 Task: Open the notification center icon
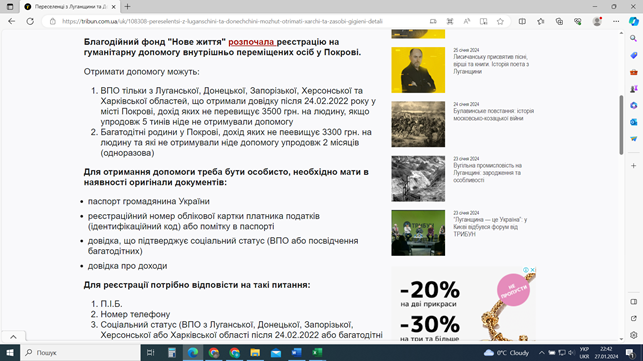point(631,352)
